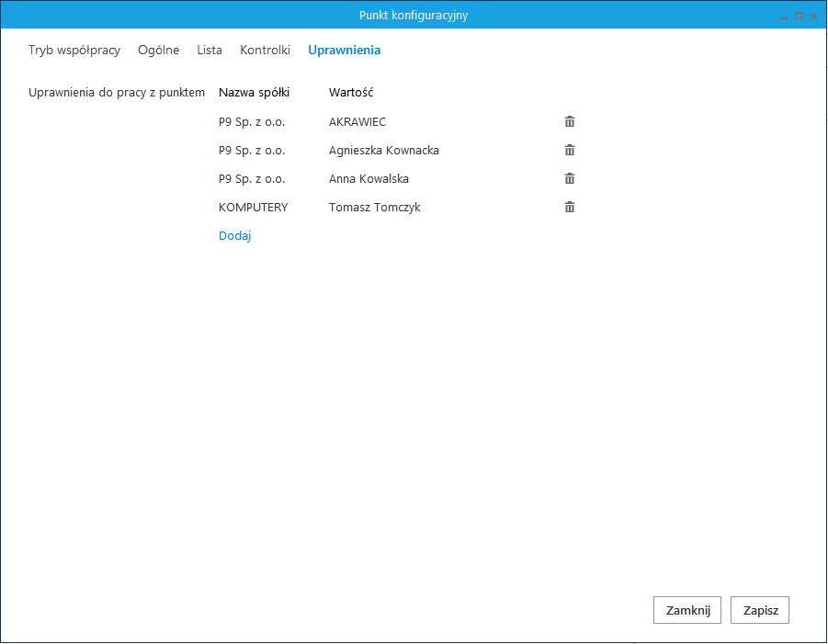Image resolution: width=828 pixels, height=644 pixels.
Task: Click the Agnieszka Kownacka value
Action: 384,151
